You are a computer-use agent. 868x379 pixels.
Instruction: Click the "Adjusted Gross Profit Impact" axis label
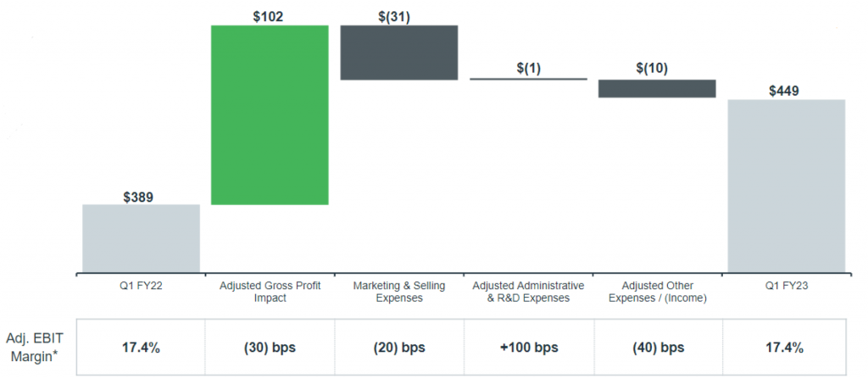pyautogui.click(x=270, y=291)
